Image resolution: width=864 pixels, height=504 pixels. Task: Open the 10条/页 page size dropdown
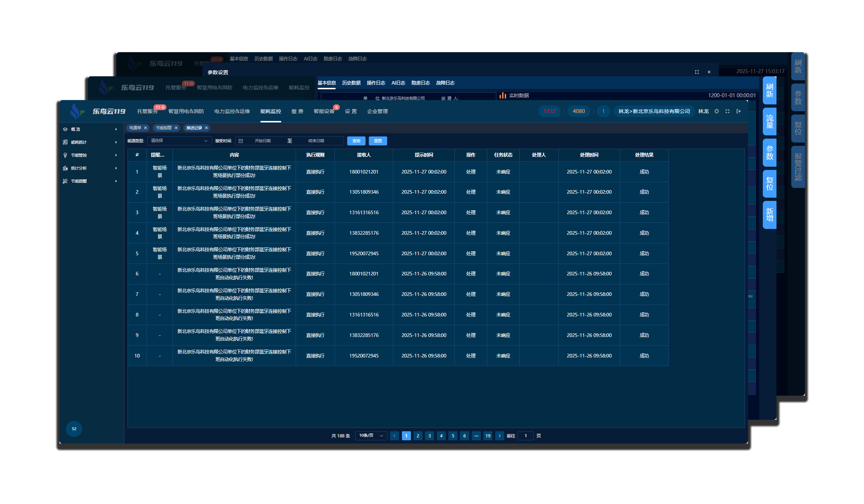point(371,436)
